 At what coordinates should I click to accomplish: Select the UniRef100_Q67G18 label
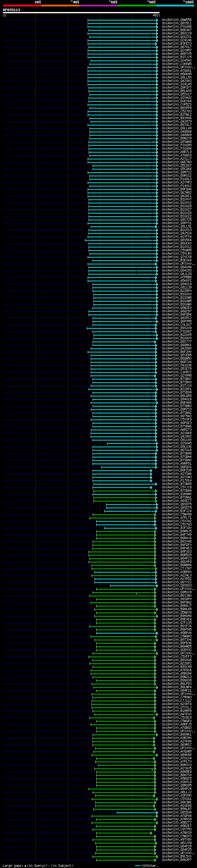(x=176, y=450)
